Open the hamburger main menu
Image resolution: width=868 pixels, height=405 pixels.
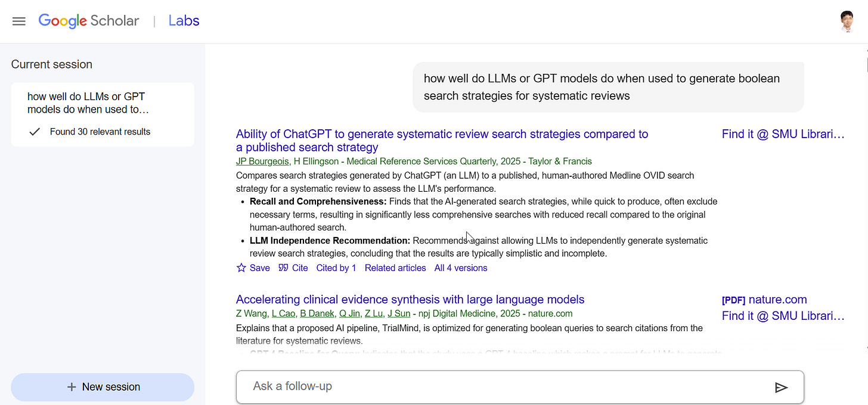tap(19, 21)
